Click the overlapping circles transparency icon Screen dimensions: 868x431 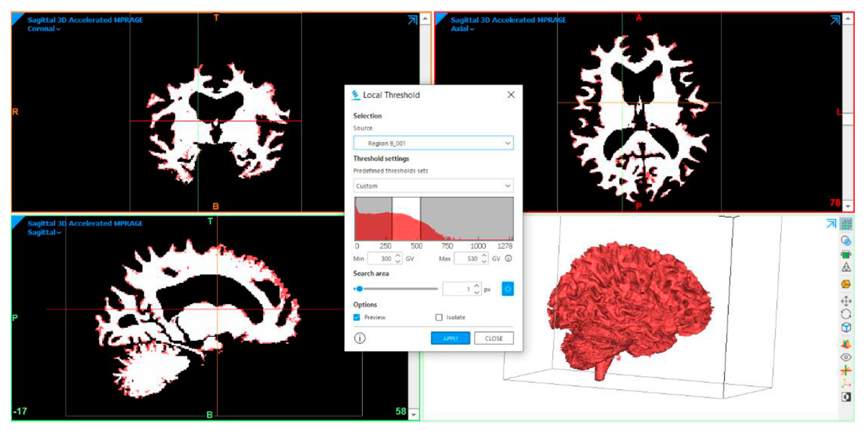coord(846,241)
